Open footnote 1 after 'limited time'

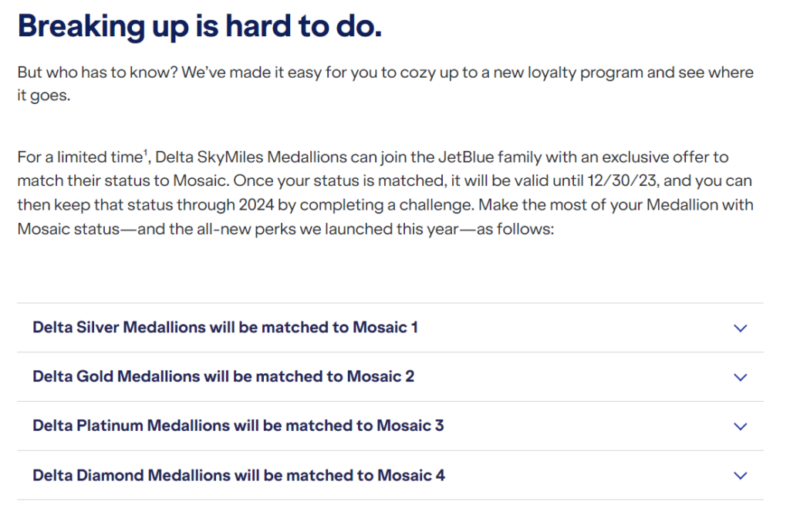coord(146,152)
